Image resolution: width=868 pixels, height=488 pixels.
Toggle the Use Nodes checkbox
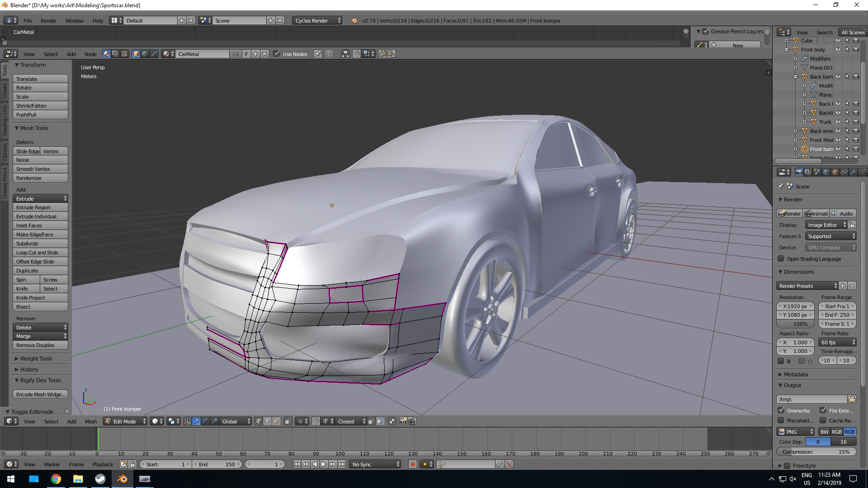click(277, 54)
